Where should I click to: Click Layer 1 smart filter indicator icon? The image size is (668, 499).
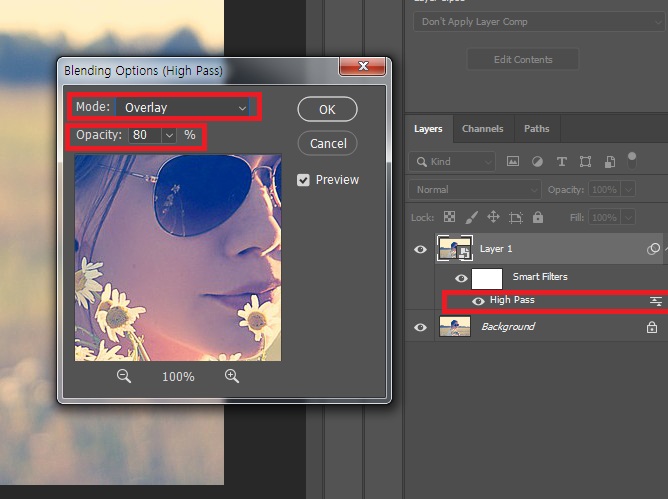pos(653,249)
